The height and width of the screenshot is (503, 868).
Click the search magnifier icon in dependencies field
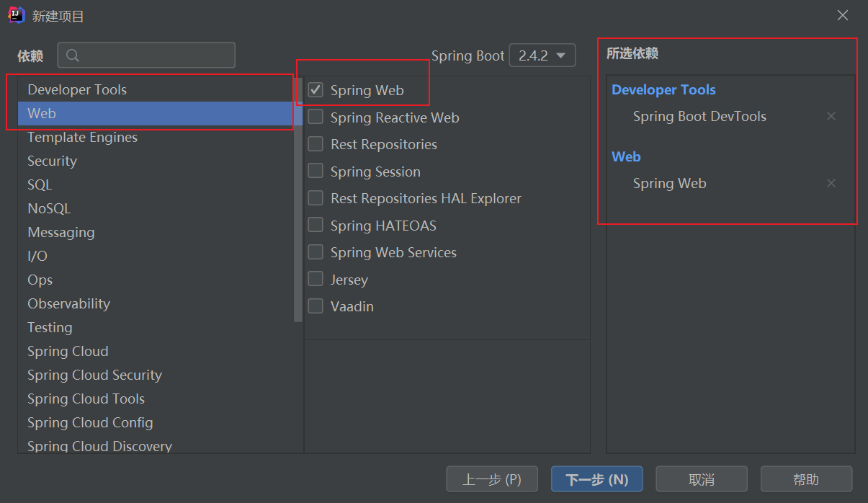pyautogui.click(x=72, y=55)
